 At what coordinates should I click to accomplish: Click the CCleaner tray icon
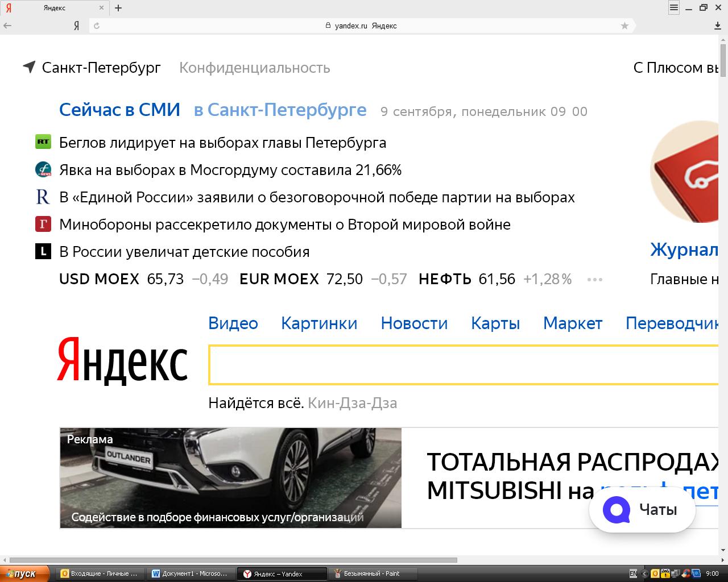point(685,573)
